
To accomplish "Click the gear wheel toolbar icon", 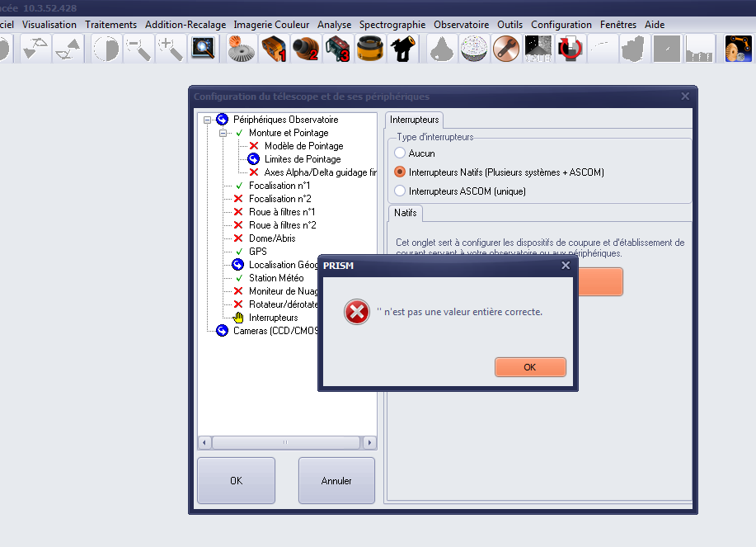I will tap(242, 50).
